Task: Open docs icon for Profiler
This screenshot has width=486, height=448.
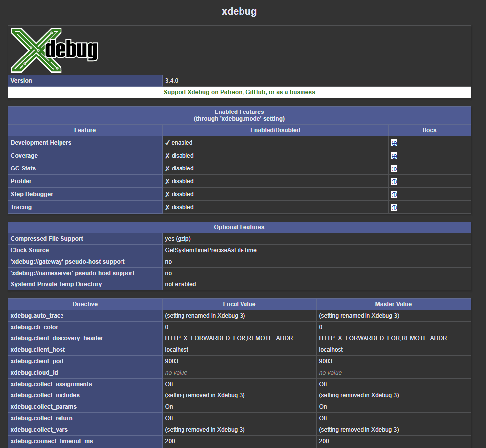Action: (394, 181)
